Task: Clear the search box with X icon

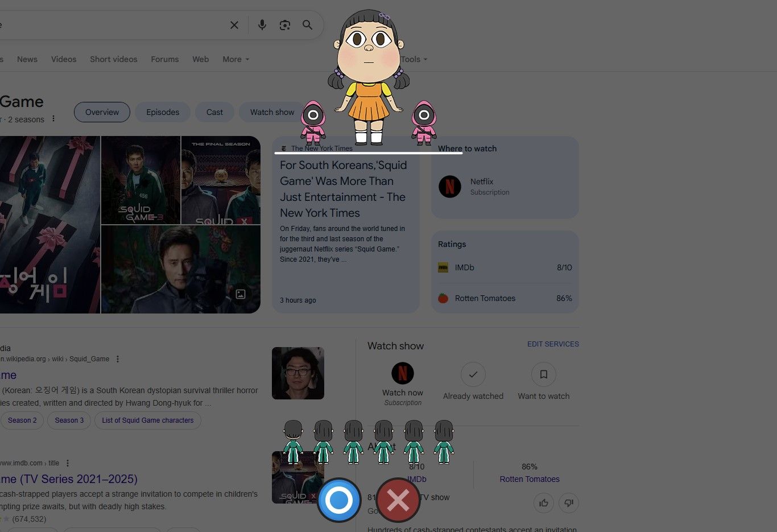Action: click(x=234, y=25)
